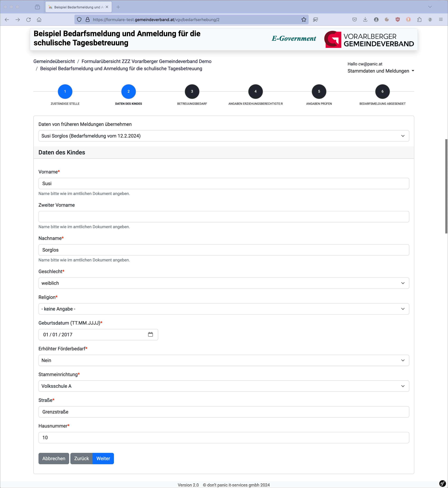Expand the Stammeinrichtung dropdown with Volksschule A
The width and height of the screenshot is (448, 488).
[223, 386]
